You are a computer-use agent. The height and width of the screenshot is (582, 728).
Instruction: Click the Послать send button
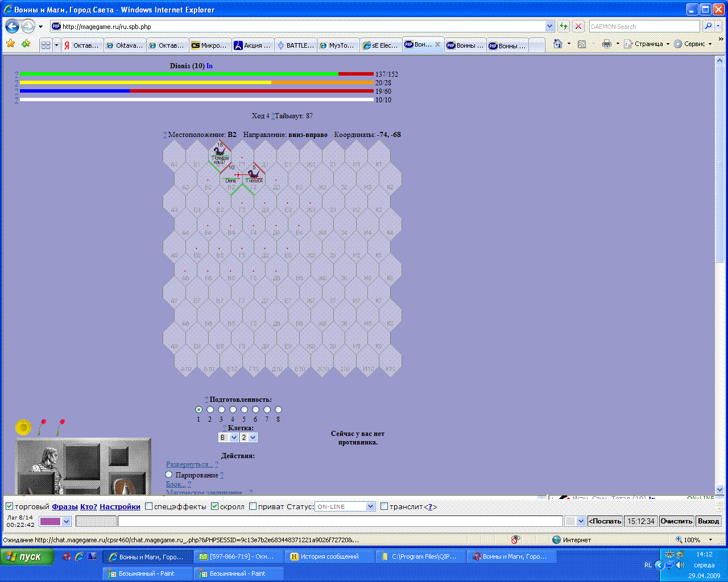tap(605, 521)
